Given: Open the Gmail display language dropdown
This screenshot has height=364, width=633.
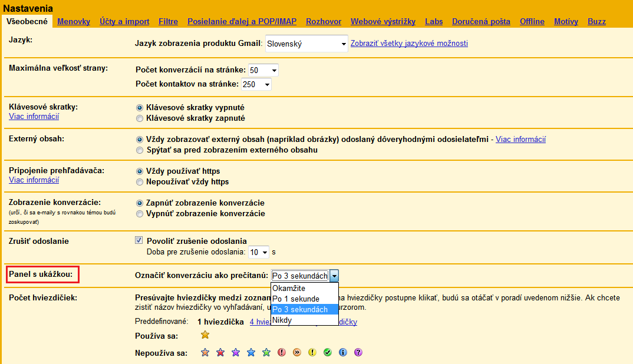Looking at the screenshot, I should point(307,44).
